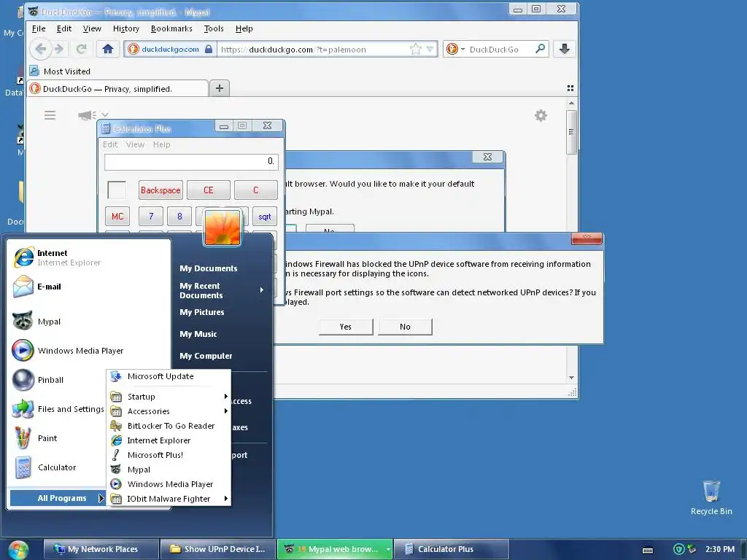Click the green shield tray icon
This screenshot has width=747, height=560.
click(679, 549)
